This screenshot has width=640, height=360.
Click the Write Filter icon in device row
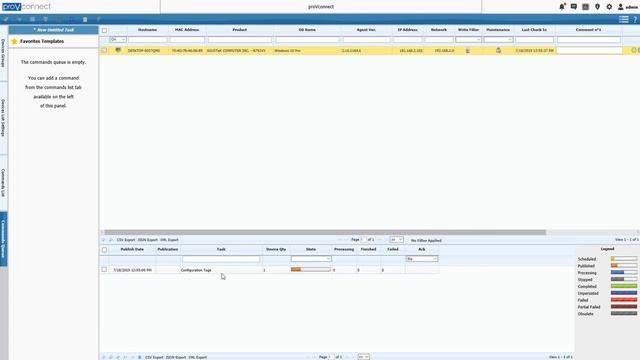468,51
